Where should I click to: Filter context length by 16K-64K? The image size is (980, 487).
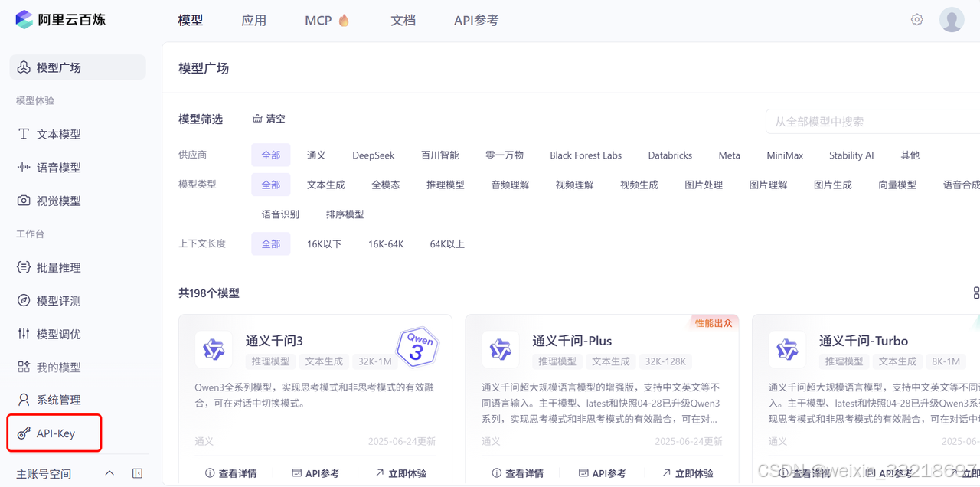point(386,244)
